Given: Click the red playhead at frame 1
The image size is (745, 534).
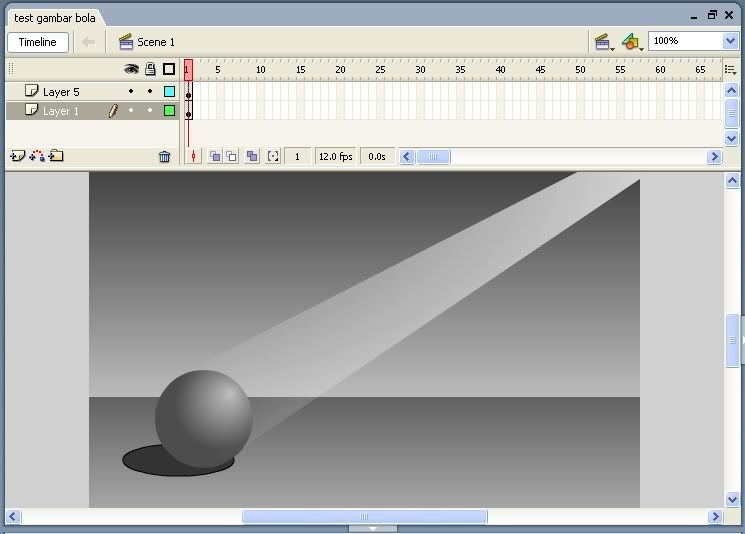Looking at the screenshot, I should pos(188,70).
